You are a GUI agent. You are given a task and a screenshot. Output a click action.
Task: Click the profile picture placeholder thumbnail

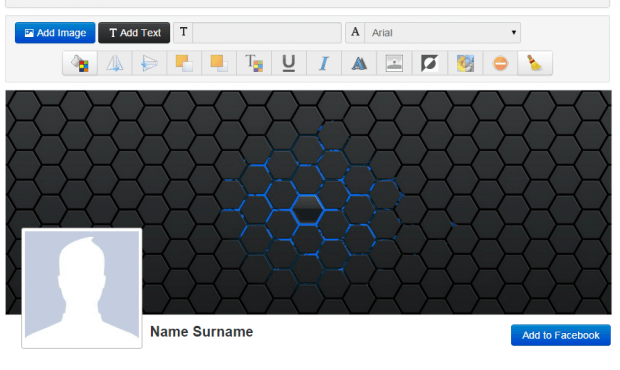[x=82, y=288]
